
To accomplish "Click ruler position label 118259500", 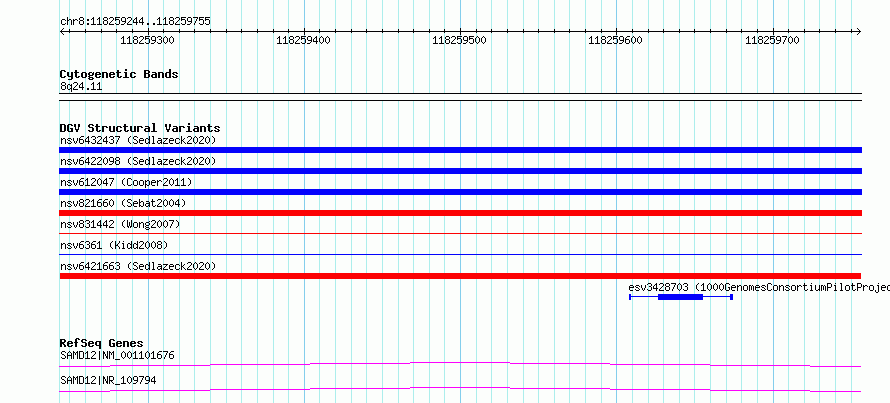I will tap(460, 40).
